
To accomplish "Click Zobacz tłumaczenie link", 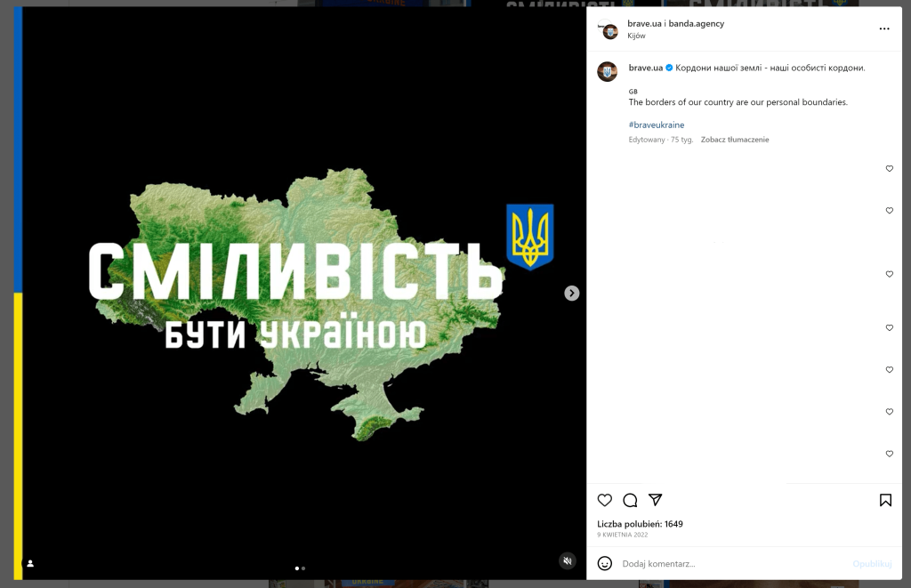I will 734,140.
